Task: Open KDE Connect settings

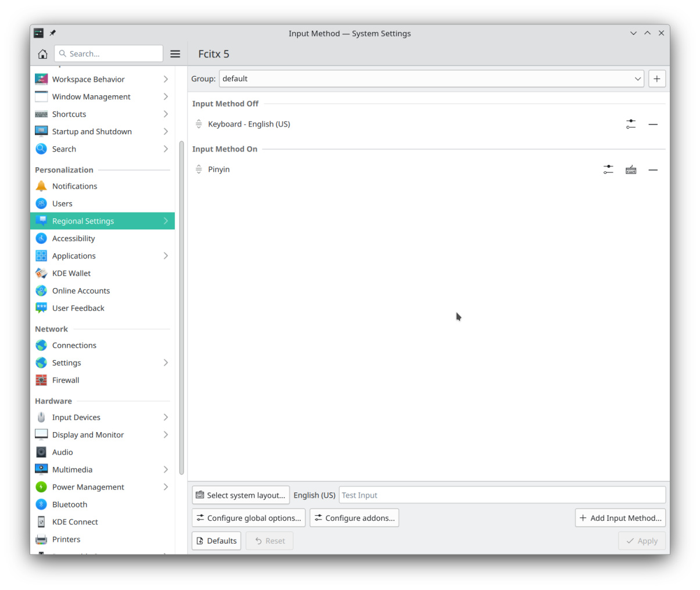Action: [x=102, y=522]
